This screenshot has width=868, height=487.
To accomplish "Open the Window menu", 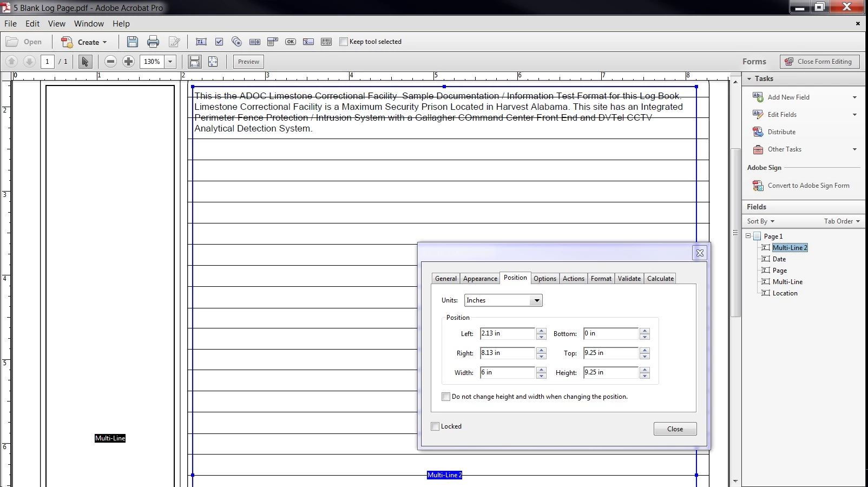I will click(x=89, y=24).
